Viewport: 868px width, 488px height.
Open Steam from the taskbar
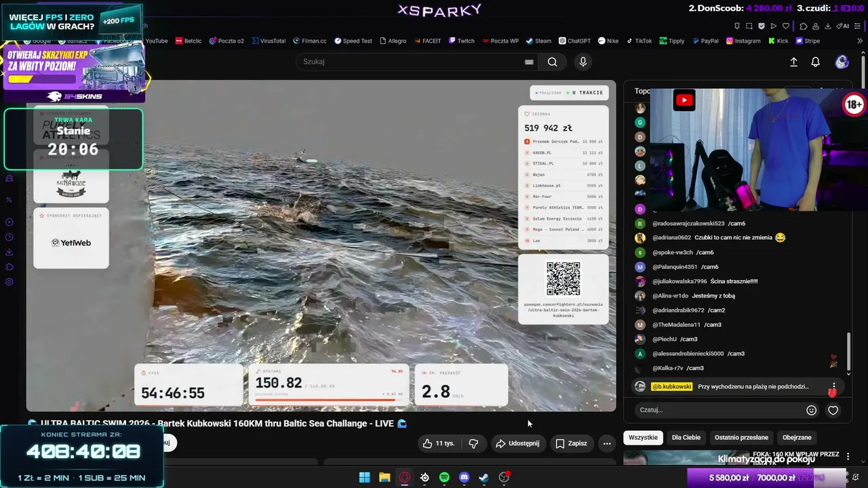pyautogui.click(x=484, y=477)
